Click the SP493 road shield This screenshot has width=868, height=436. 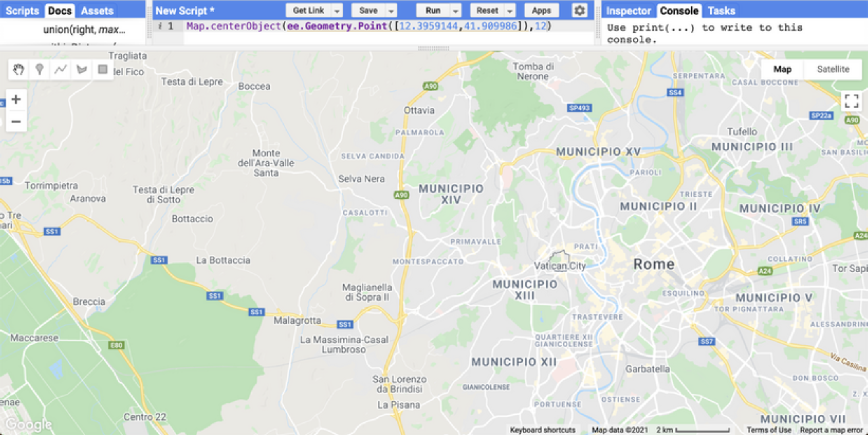580,108
